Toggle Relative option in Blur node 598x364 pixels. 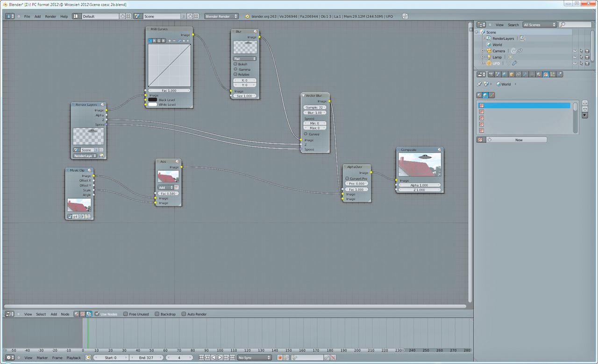click(235, 74)
